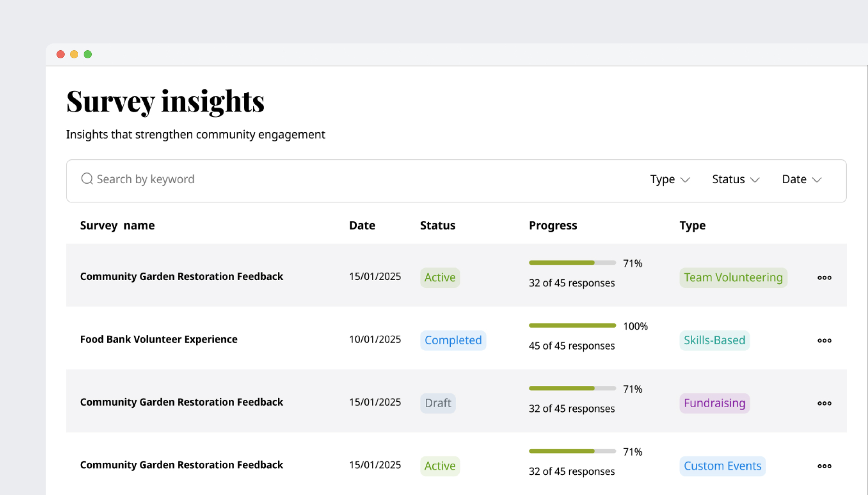Expand the Date filter dropdown
The height and width of the screenshot is (495, 868).
point(801,180)
